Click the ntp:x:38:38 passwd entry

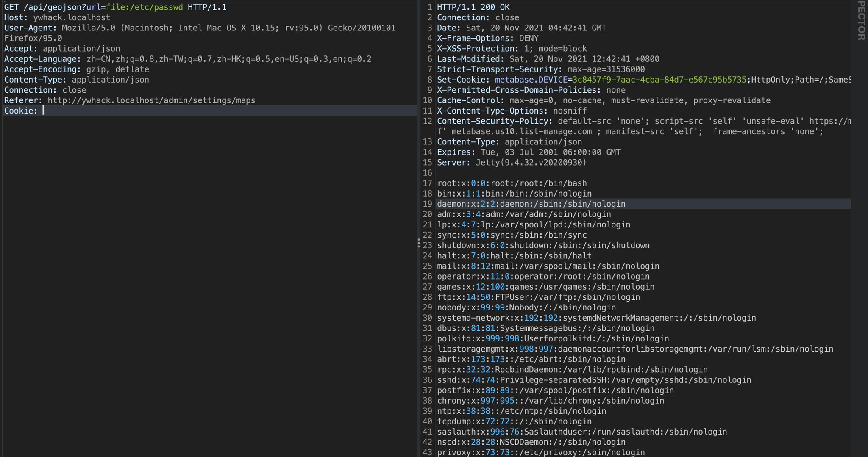click(x=522, y=412)
